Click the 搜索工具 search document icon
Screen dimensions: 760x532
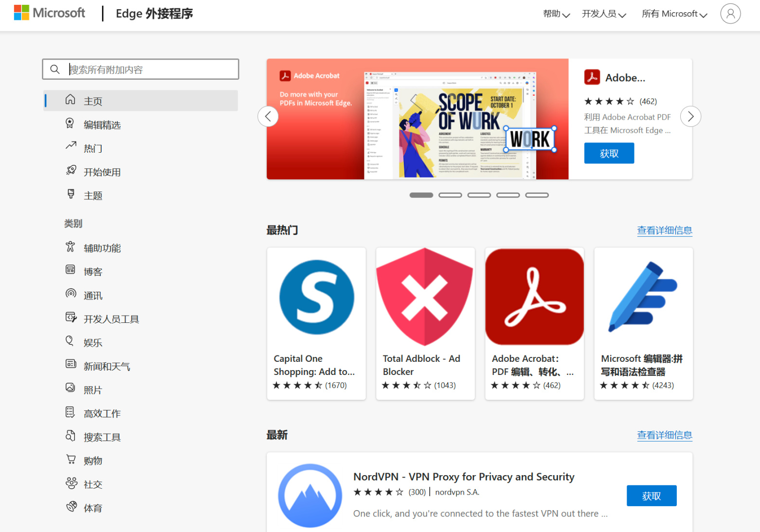[x=71, y=435]
